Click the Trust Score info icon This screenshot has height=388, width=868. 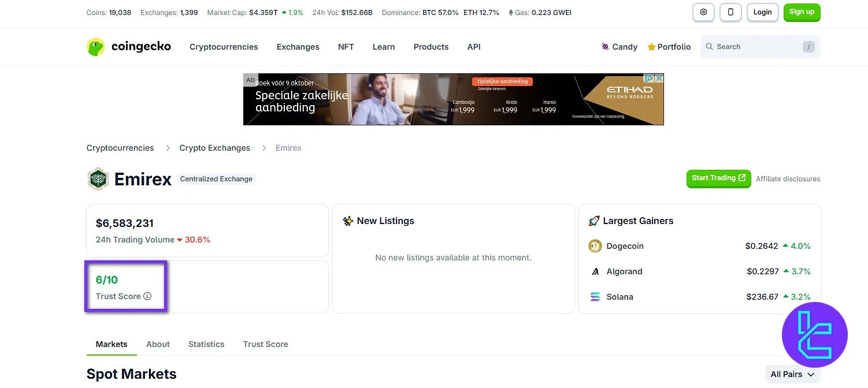tap(147, 296)
